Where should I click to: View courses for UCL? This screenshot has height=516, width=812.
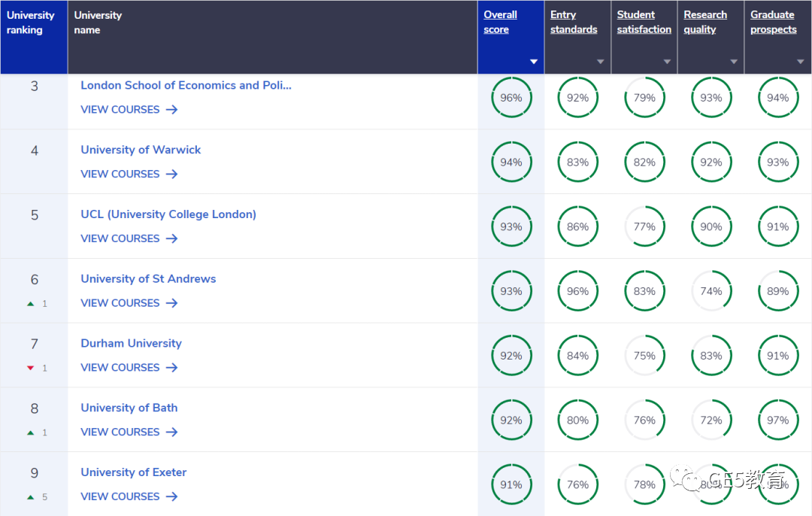pyautogui.click(x=129, y=238)
